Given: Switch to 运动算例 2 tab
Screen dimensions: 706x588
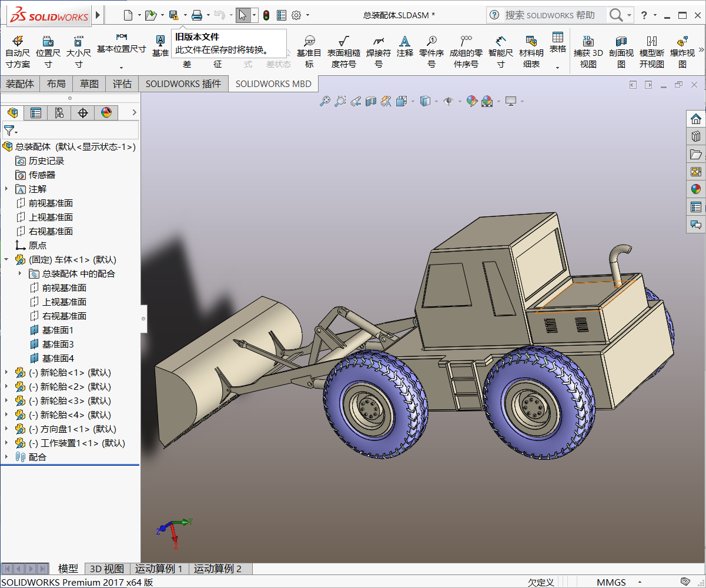Looking at the screenshot, I should 218,569.
